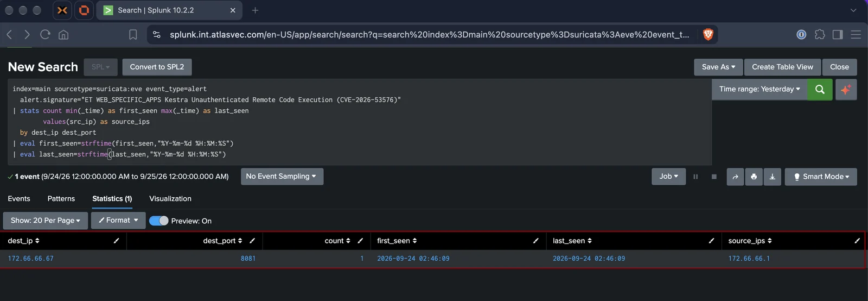Edit the last_seen column pencil icon
868x301 pixels.
click(x=711, y=241)
